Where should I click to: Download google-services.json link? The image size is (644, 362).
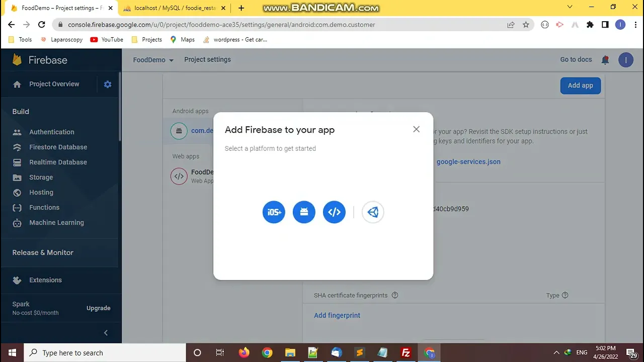click(x=468, y=162)
